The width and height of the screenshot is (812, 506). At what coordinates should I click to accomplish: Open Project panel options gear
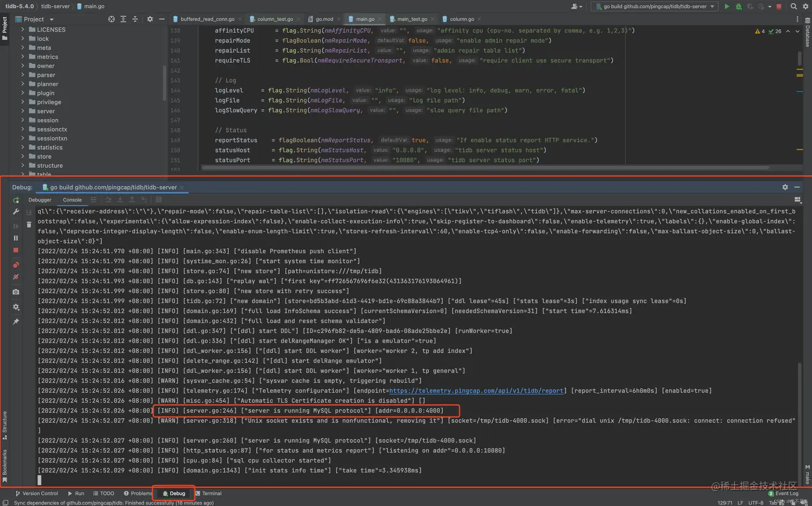coord(150,19)
